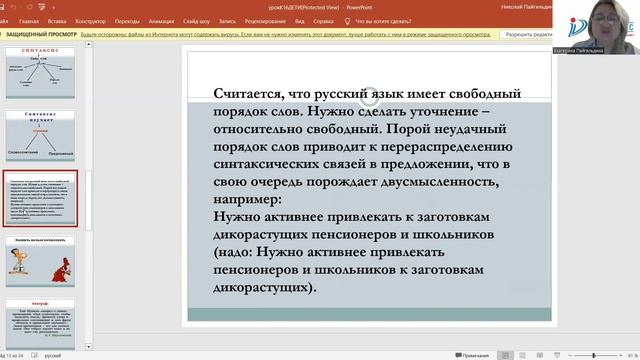
Task: Open the Главная ribbon tab
Action: pos(29,21)
